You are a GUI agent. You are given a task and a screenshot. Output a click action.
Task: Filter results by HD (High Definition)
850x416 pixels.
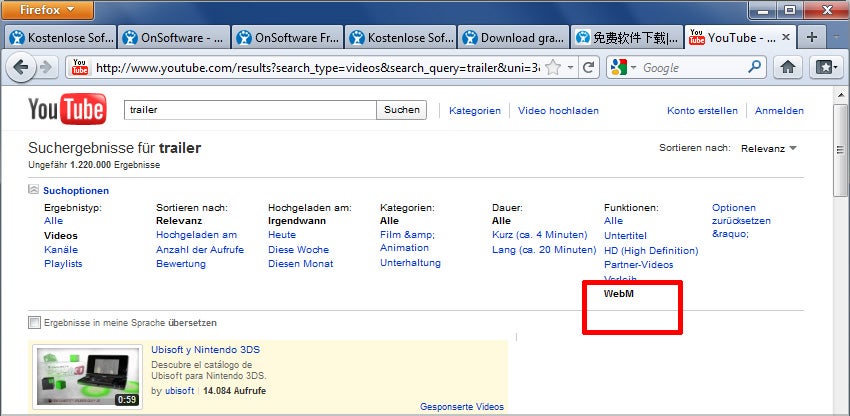651,250
